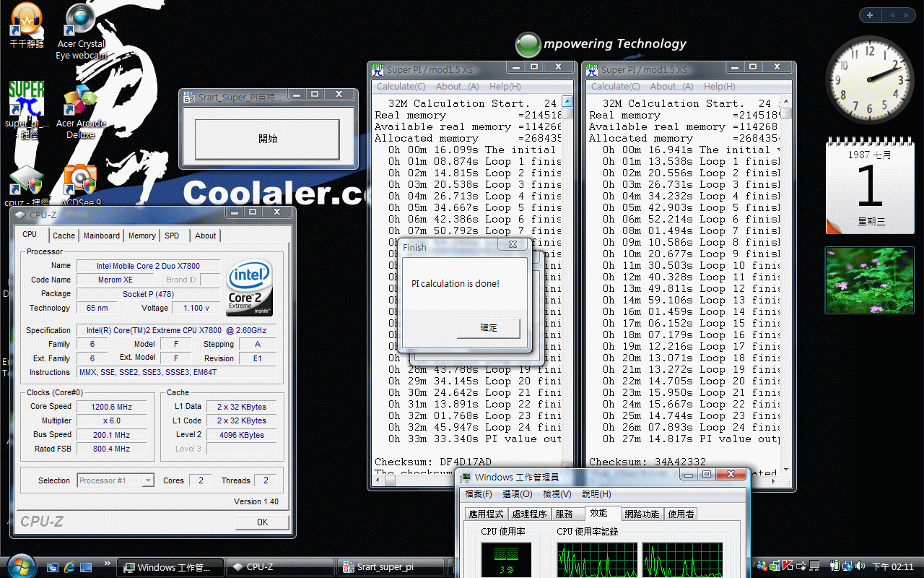
Task: Click the sidebar add gadget plus button
Action: pyautogui.click(x=870, y=15)
